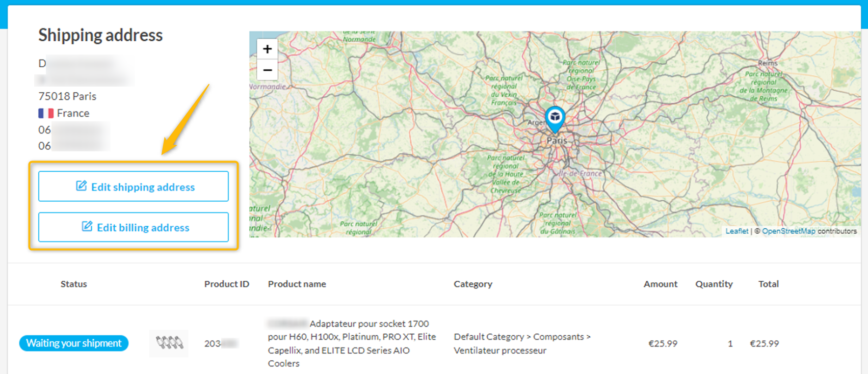Click the Category column header
Viewport: 868px width, 374px height.
point(472,284)
